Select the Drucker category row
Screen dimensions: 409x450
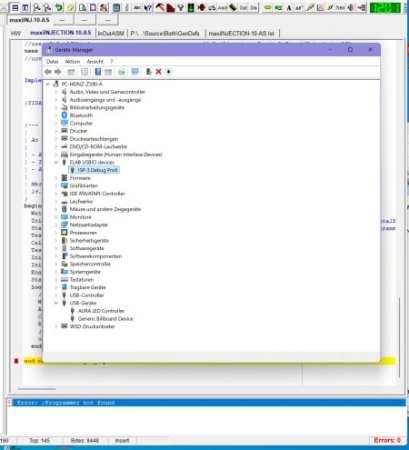78,131
